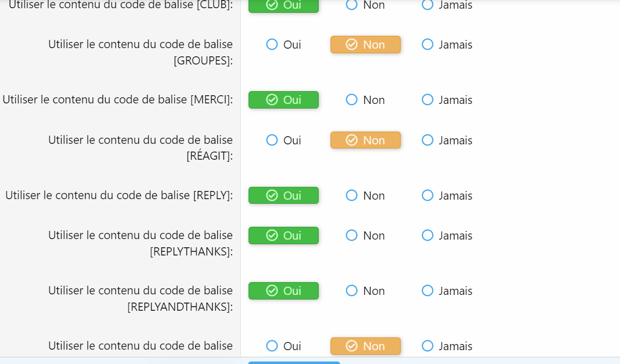Enable Oui for the [GROUPES] tag

(272, 45)
